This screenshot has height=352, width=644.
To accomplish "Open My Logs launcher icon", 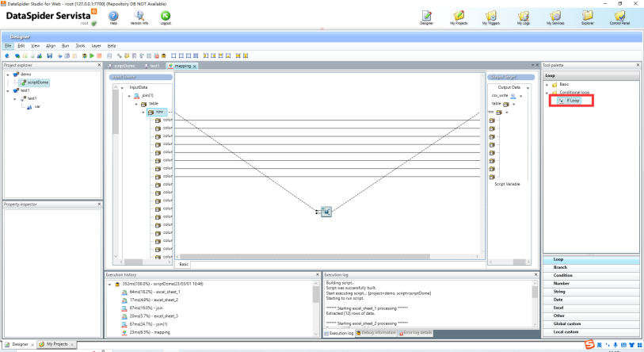I will click(523, 16).
